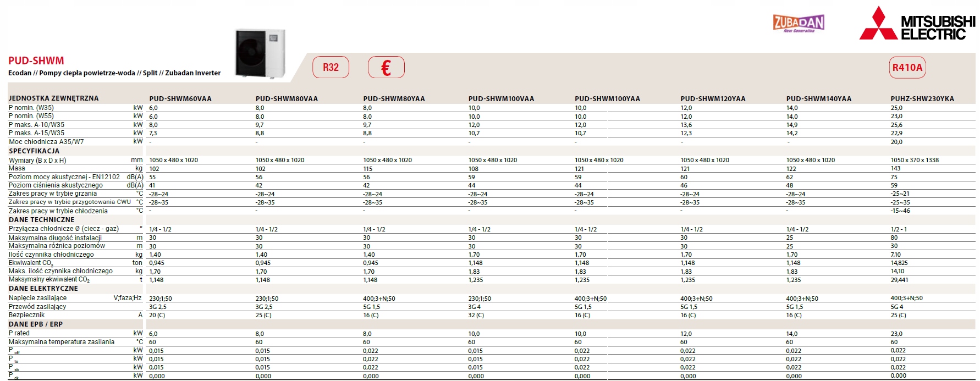980x381 pixels.
Task: Click the refrigerant amount value 7,10
Action: (x=896, y=255)
